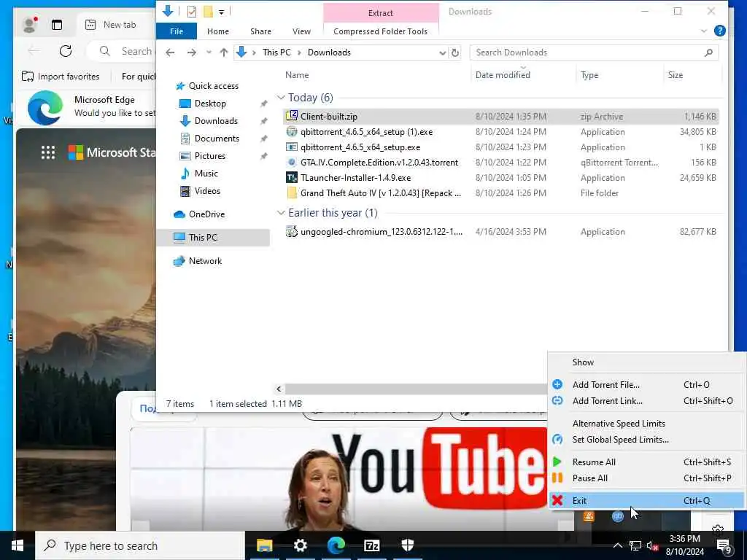Refresh the Downloads folder view
Screen dimensions: 747x560
(x=455, y=52)
